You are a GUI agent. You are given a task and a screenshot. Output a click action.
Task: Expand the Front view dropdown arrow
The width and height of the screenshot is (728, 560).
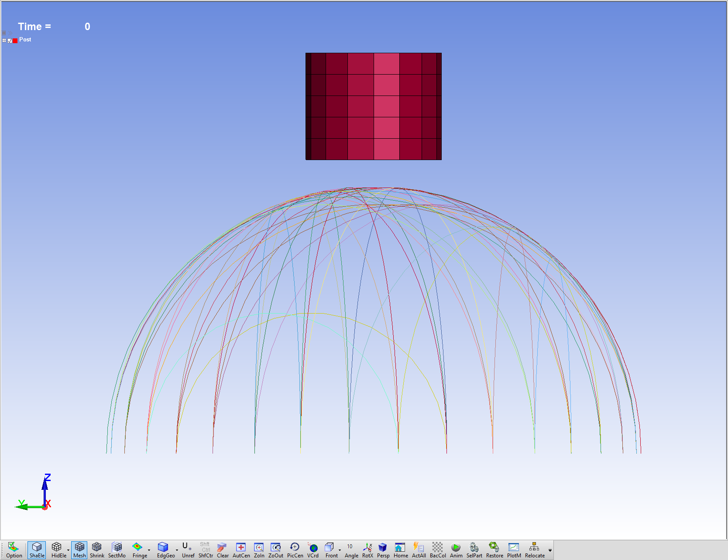(x=340, y=550)
